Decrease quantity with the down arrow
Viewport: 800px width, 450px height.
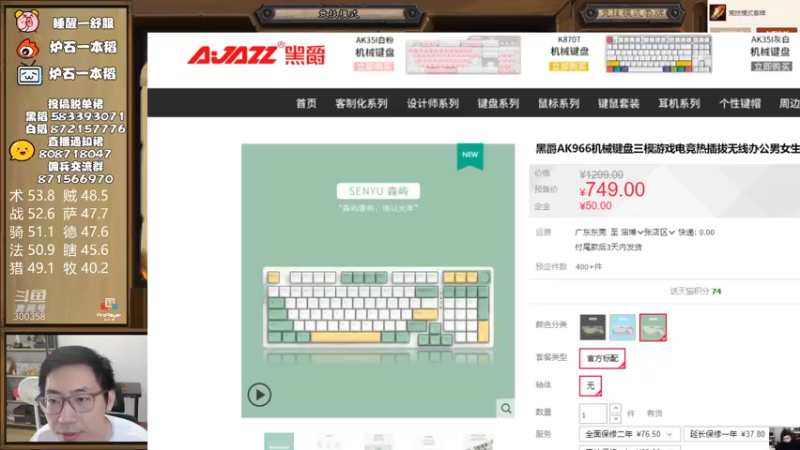coord(615,418)
